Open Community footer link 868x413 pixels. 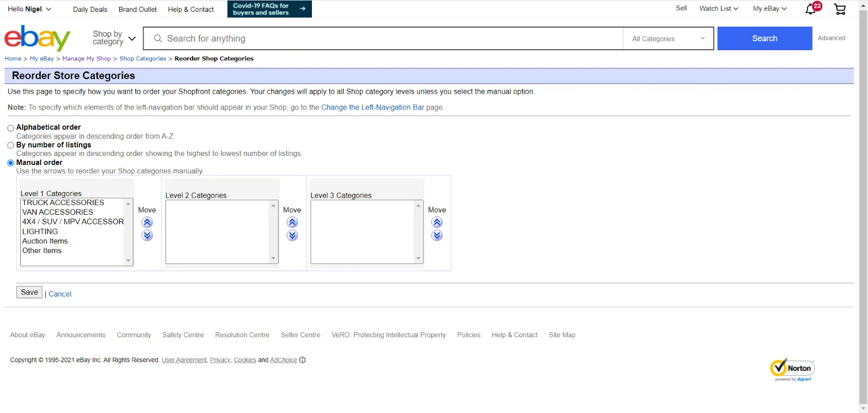(x=134, y=335)
